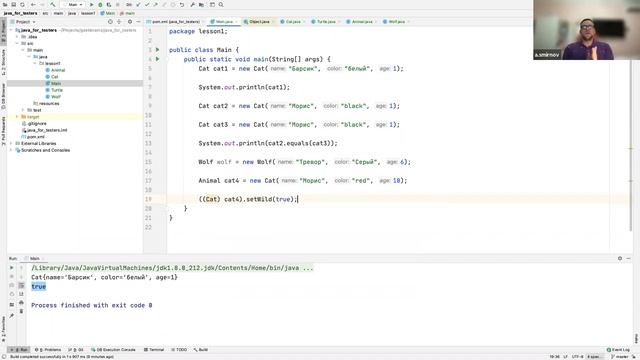
Task: Expand the target folder
Action: (x=17, y=117)
